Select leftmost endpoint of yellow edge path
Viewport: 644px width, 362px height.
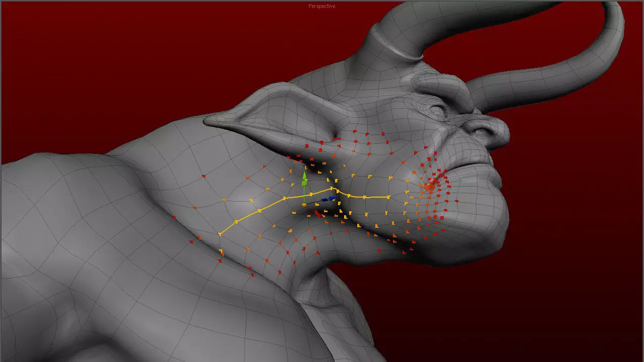[x=220, y=234]
